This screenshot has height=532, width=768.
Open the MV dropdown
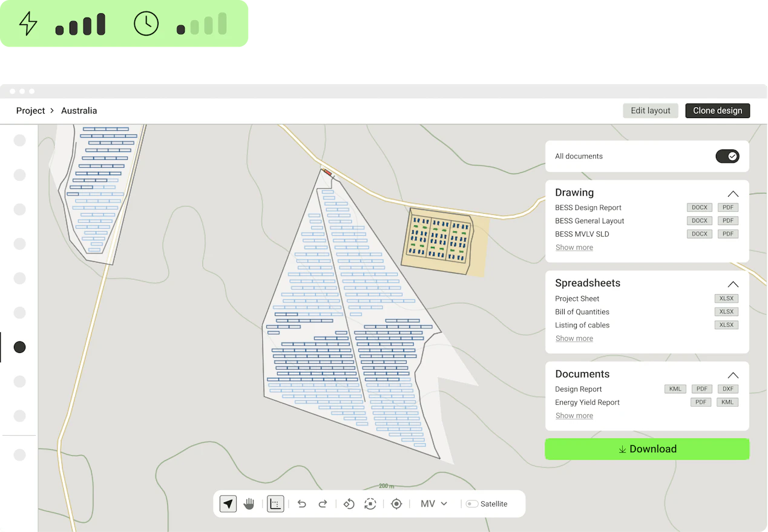[x=433, y=504]
